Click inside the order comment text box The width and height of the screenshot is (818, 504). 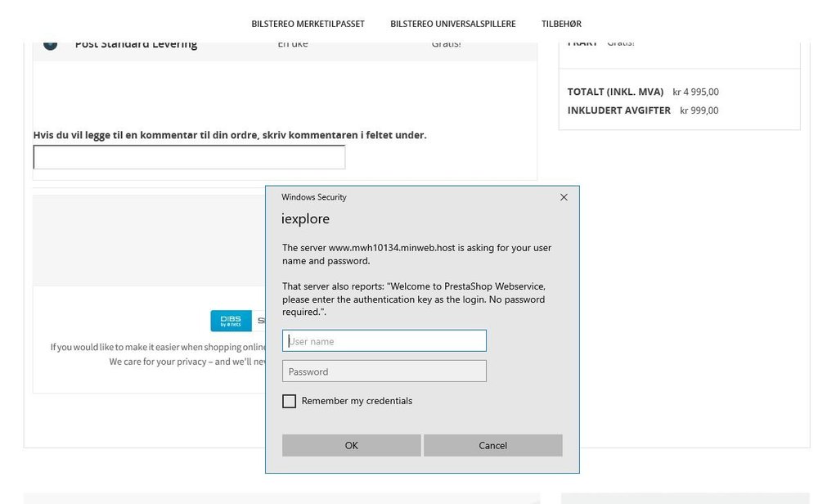tap(189, 155)
